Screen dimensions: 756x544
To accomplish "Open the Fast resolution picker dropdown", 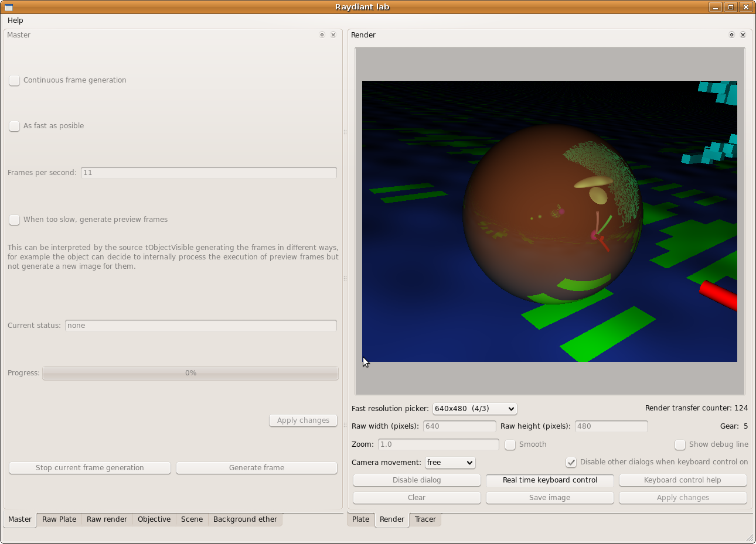I will tap(474, 409).
